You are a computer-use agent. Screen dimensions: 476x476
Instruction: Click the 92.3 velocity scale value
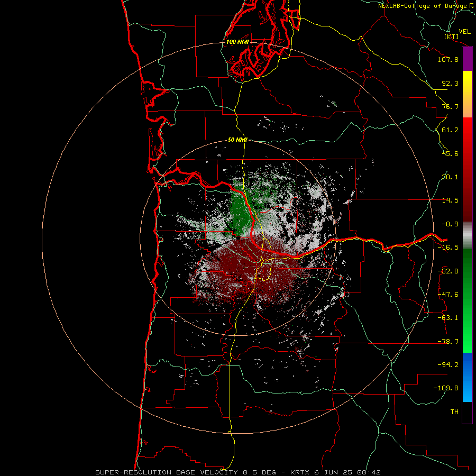(x=450, y=83)
